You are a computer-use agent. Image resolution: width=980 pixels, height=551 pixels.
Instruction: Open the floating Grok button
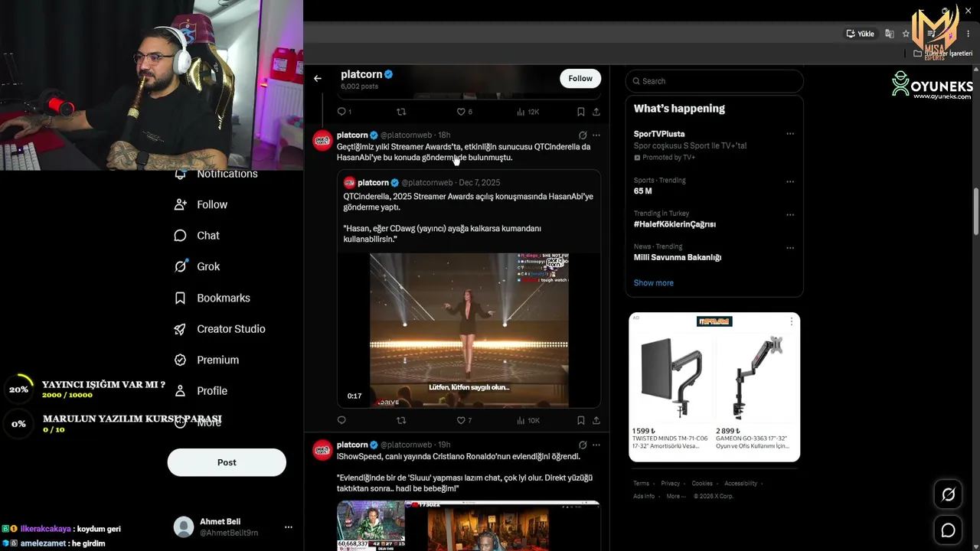coord(948,495)
